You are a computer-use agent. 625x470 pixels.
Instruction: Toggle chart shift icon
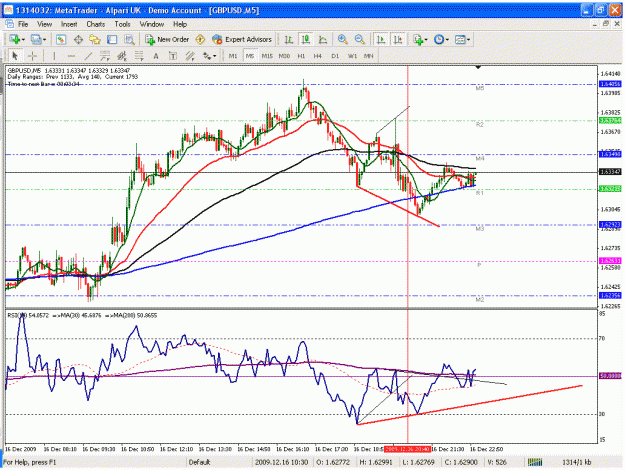(x=398, y=39)
